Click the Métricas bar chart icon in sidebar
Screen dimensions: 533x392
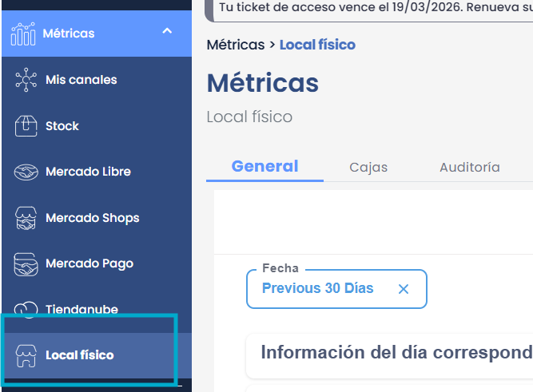click(23, 34)
